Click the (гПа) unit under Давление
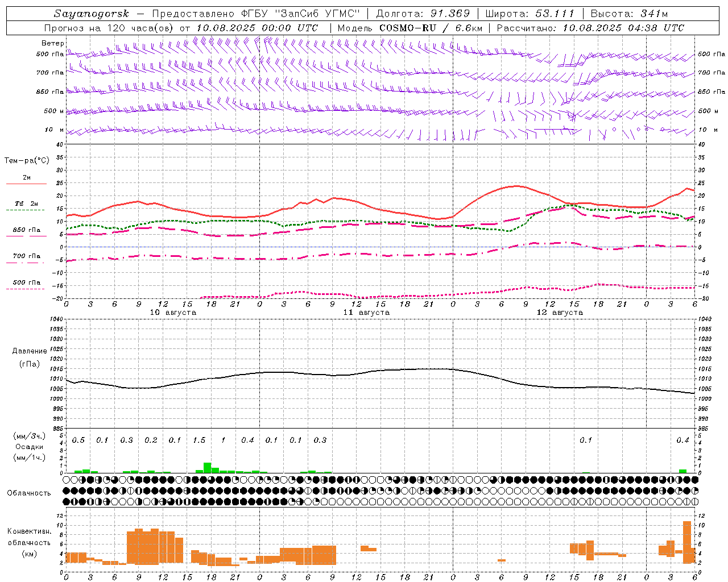 click(30, 364)
